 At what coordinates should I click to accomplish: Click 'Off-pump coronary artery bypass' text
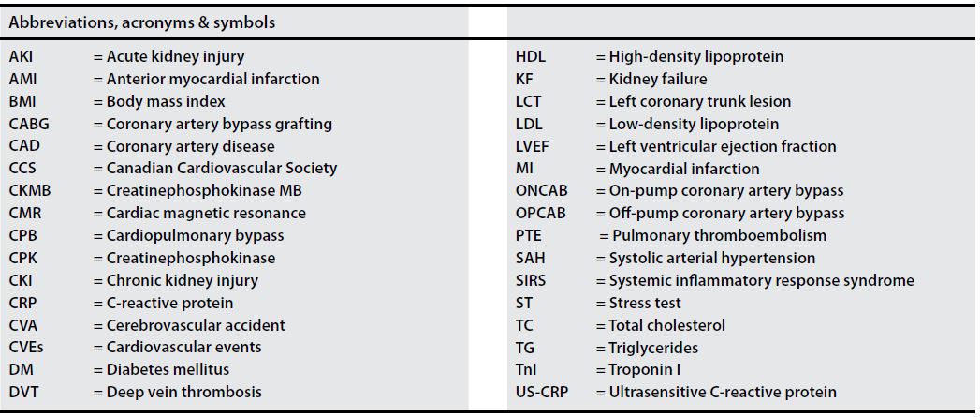pyautogui.click(x=726, y=214)
